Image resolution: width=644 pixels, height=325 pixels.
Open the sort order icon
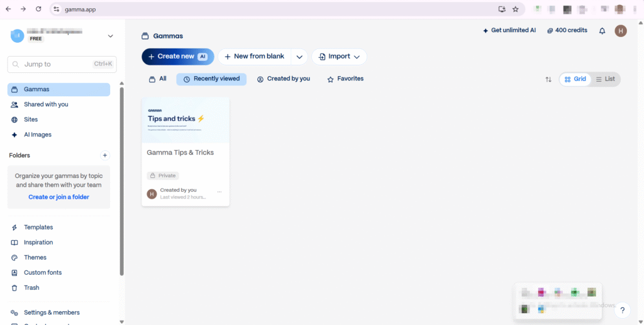pyautogui.click(x=548, y=79)
